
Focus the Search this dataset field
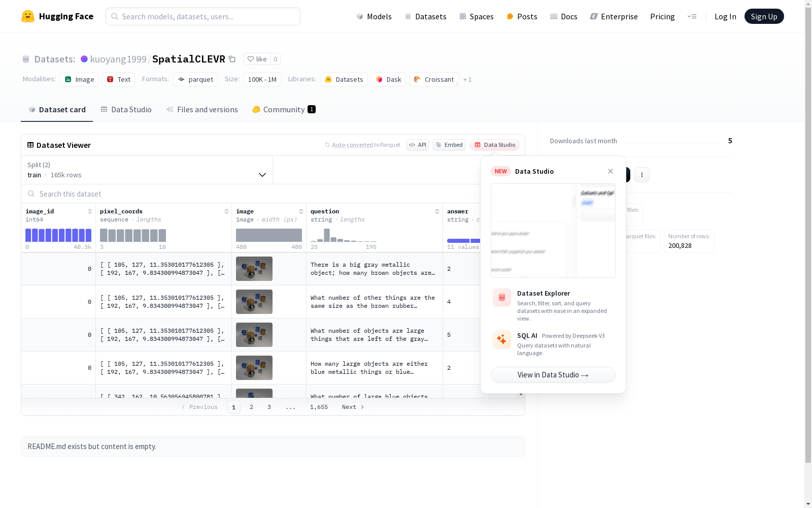[251, 194]
